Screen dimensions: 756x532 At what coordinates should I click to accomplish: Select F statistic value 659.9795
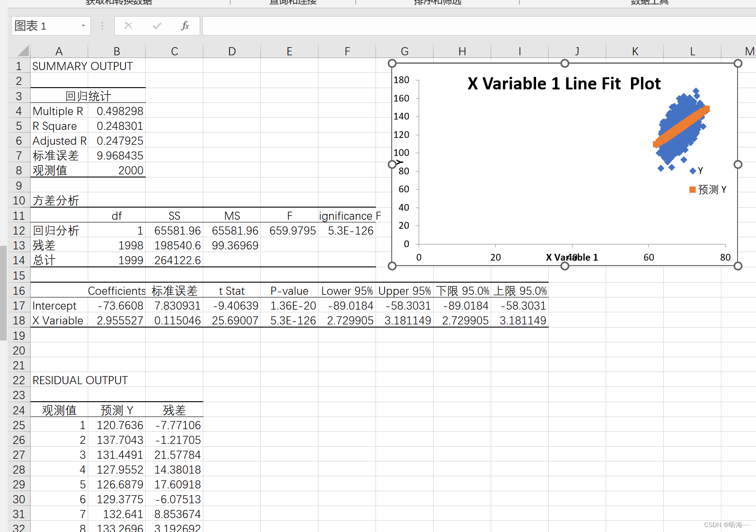coord(289,231)
